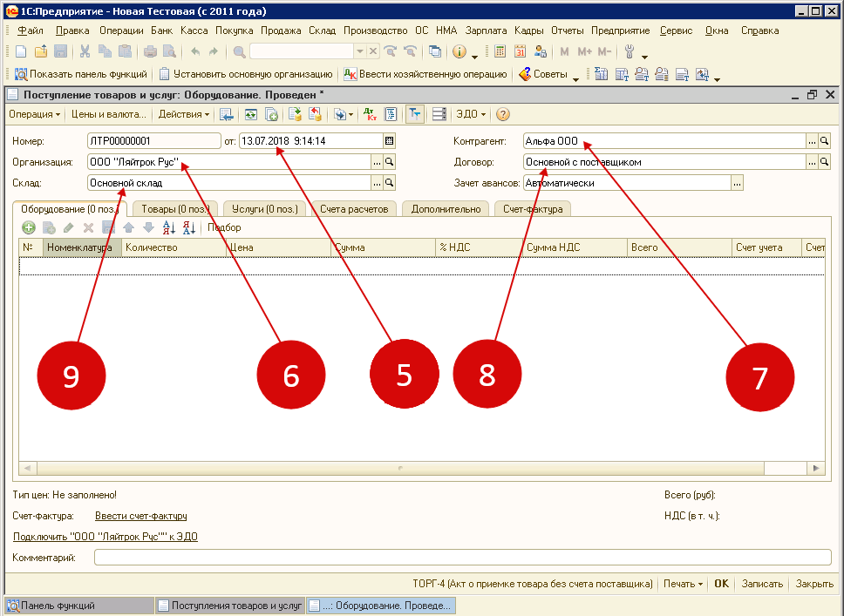Expand the Операция dropdown menu
The height and width of the screenshot is (616, 844).
pyautogui.click(x=34, y=114)
